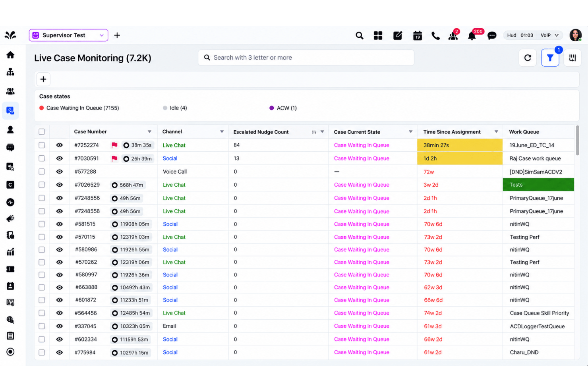The width and height of the screenshot is (588, 392).
Task: Add new tab with plus beside Supervisor Test
Action: pos(117,35)
